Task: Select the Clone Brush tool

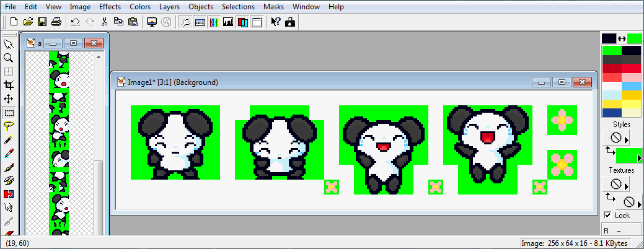Action: point(8,180)
